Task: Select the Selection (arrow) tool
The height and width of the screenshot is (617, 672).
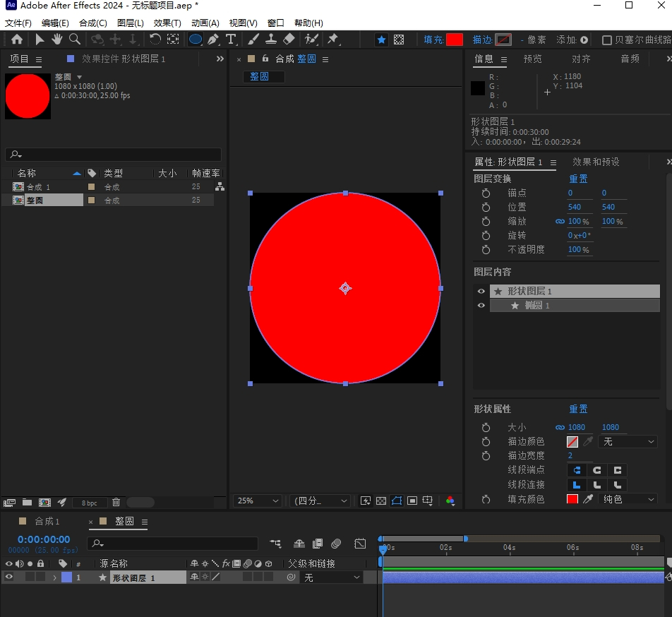Action: click(40, 40)
